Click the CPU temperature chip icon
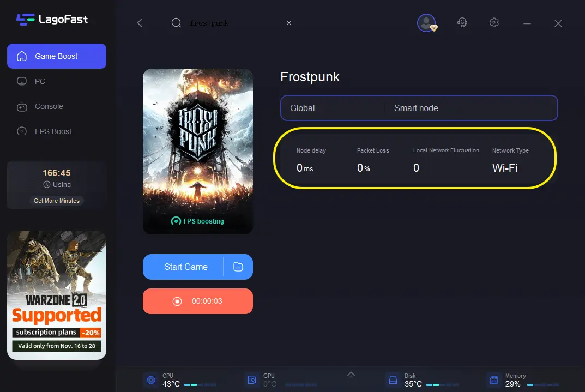Screen dimensions: 585x392 150,380
